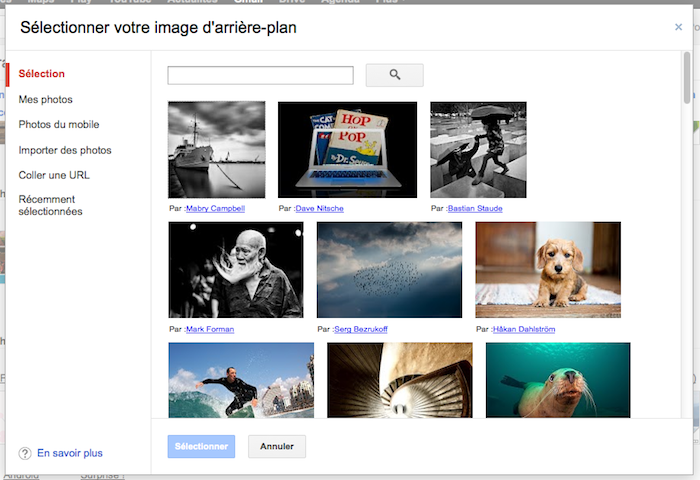Show Récemment sélectionnées images
The image size is (700, 480).
(50, 205)
